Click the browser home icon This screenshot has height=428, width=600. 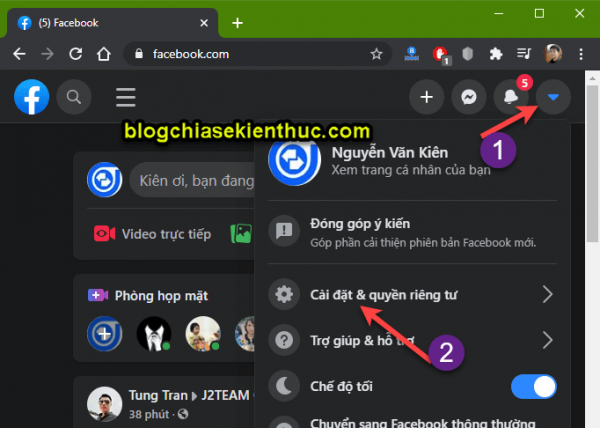click(104, 54)
